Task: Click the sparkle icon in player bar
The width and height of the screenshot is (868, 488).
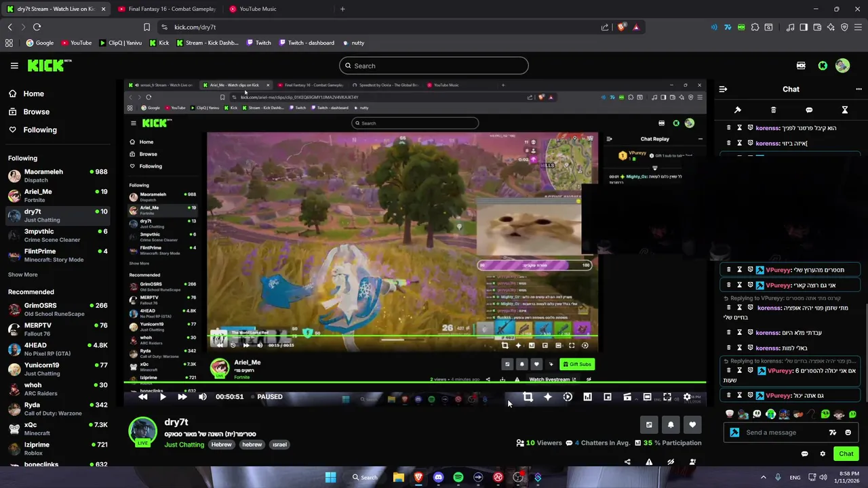Action: pyautogui.click(x=548, y=397)
